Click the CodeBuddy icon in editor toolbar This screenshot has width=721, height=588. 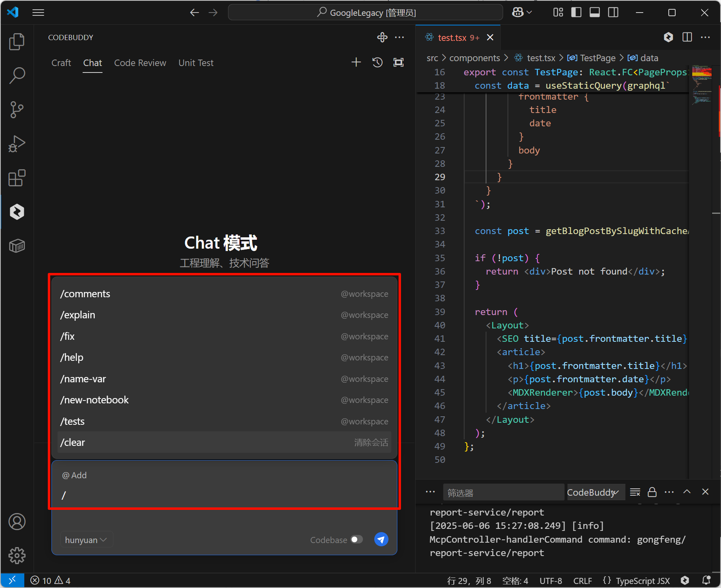pyautogui.click(x=668, y=37)
